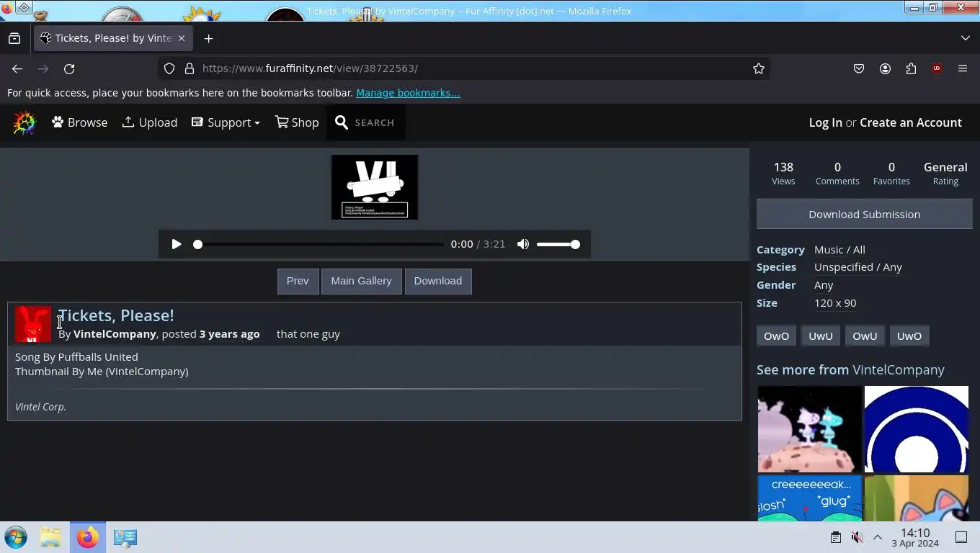This screenshot has height=553, width=980.
Task: Select the OwO tag
Action: [776, 336]
